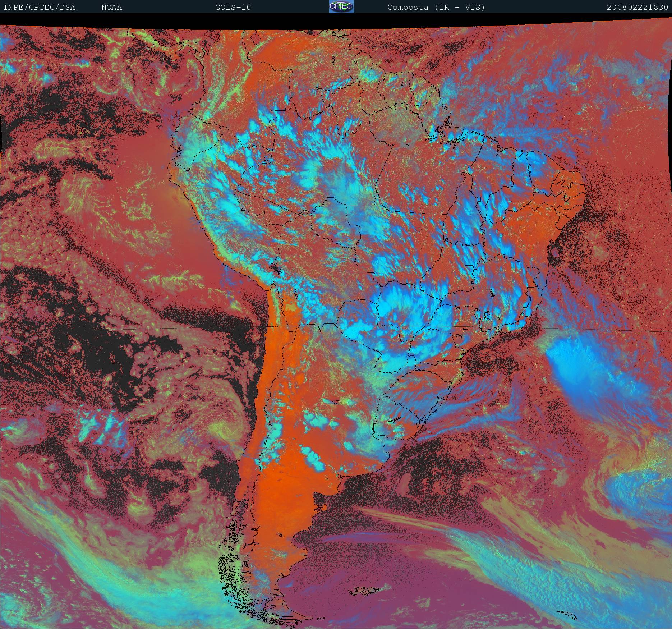
Task: Click the NOAA label in the header
Action: point(111,8)
